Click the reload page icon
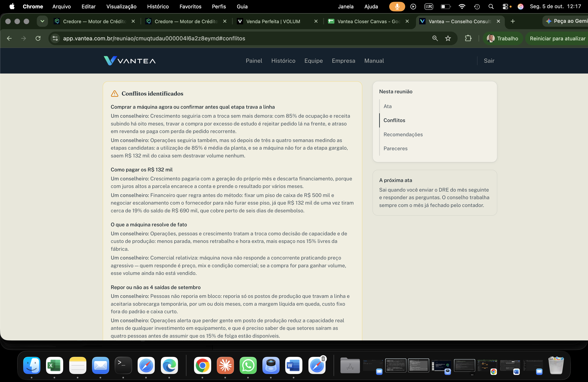The height and width of the screenshot is (382, 588). click(38, 38)
